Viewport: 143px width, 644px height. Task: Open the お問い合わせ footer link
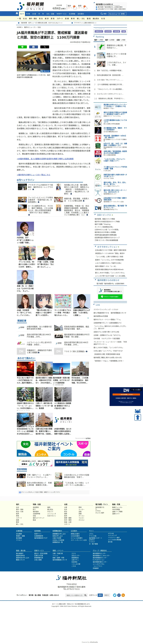(x=54, y=595)
